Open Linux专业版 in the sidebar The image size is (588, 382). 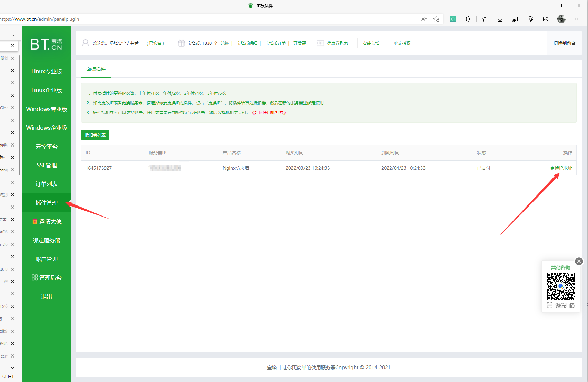pyautogui.click(x=47, y=71)
